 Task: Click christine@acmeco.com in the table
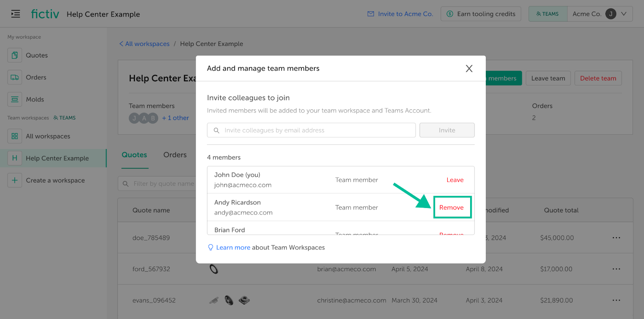[351, 300]
